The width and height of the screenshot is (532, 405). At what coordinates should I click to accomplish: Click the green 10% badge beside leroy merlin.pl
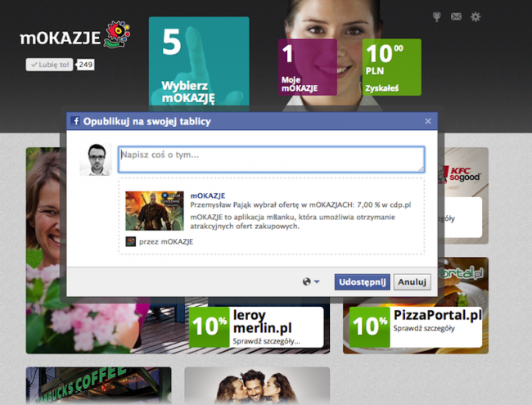coord(209,327)
